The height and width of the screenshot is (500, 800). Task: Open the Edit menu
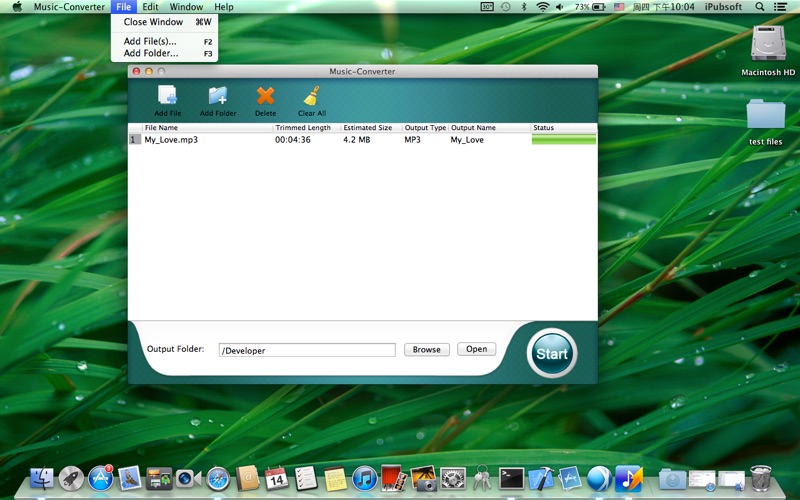(x=150, y=7)
